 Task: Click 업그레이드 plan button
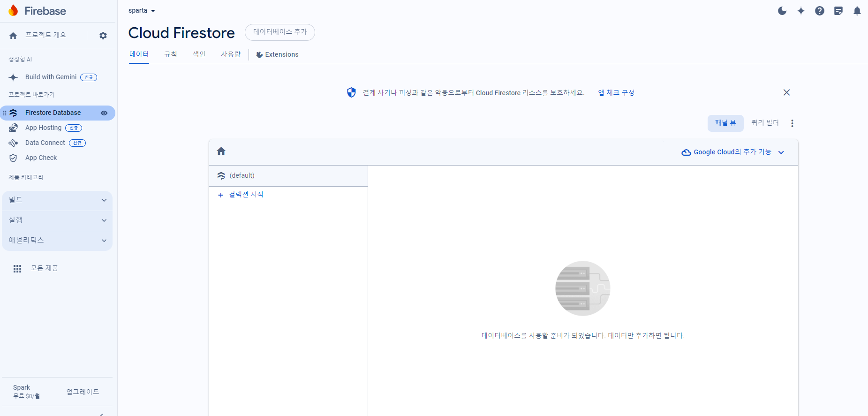[83, 392]
